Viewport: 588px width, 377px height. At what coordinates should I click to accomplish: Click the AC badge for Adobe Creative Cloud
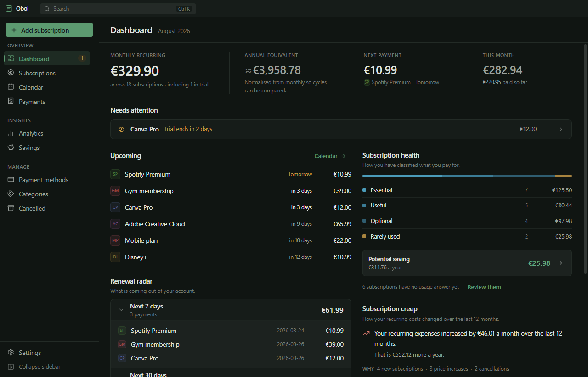click(x=115, y=224)
